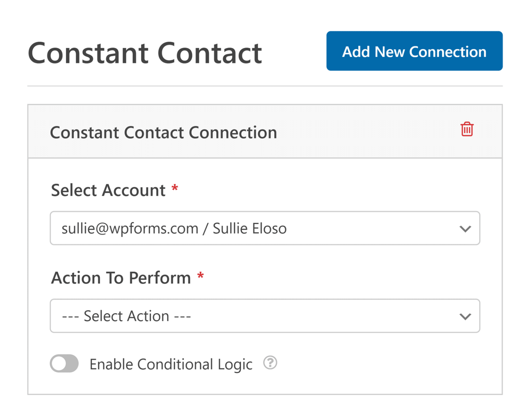Turn on conditional logic for this connection
This screenshot has width=532, height=413.
coord(64,363)
